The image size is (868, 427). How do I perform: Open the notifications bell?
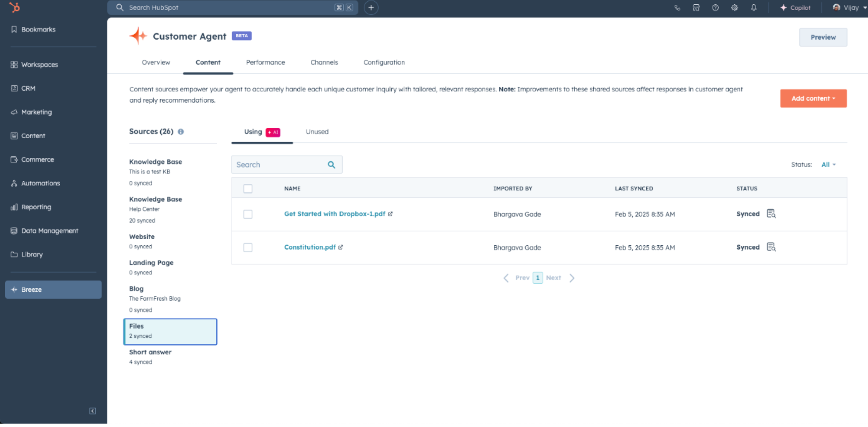[x=753, y=7]
